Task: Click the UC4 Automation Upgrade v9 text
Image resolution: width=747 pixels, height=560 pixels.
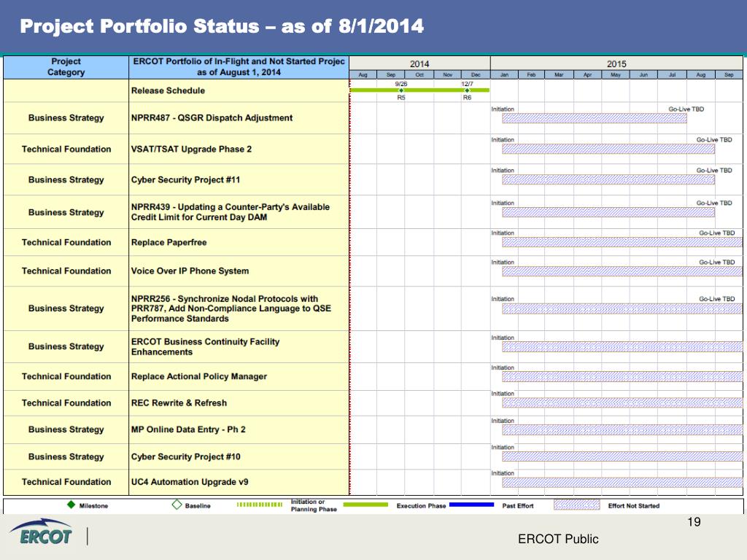Action: click(x=190, y=482)
